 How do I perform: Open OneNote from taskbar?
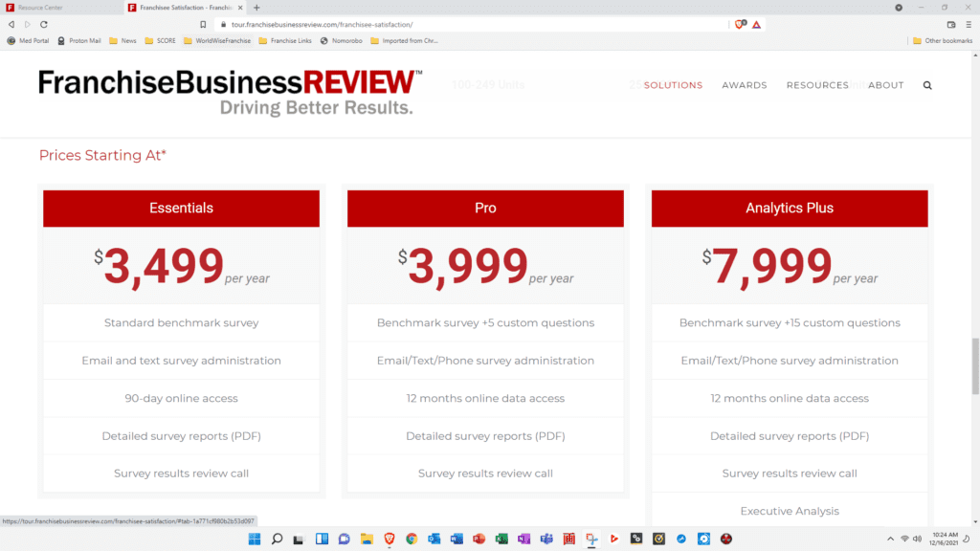[523, 540]
